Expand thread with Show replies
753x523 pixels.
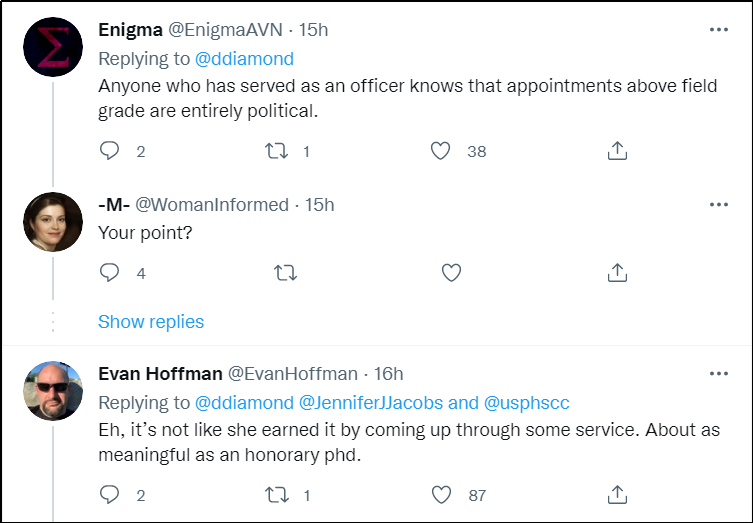151,322
